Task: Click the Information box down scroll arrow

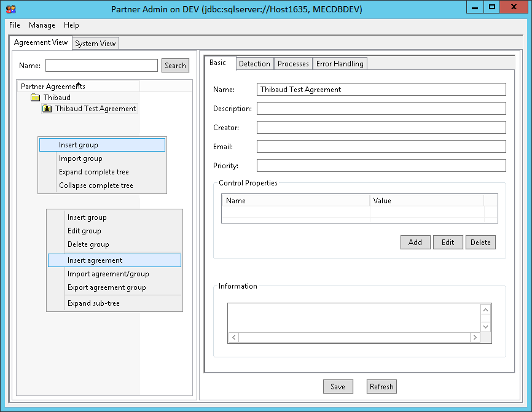Action: 485,327
